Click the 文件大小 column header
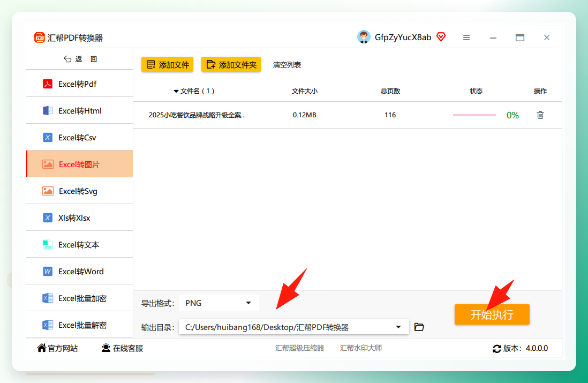Viewport: 588px width, 383px height. pyautogui.click(x=305, y=91)
